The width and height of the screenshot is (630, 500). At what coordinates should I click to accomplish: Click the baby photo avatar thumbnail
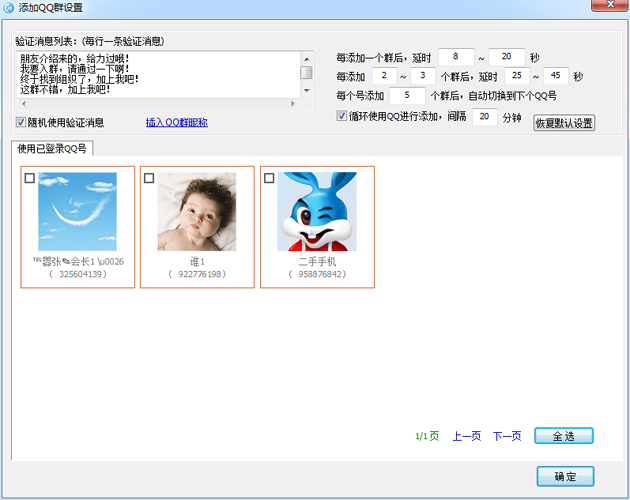[197, 211]
